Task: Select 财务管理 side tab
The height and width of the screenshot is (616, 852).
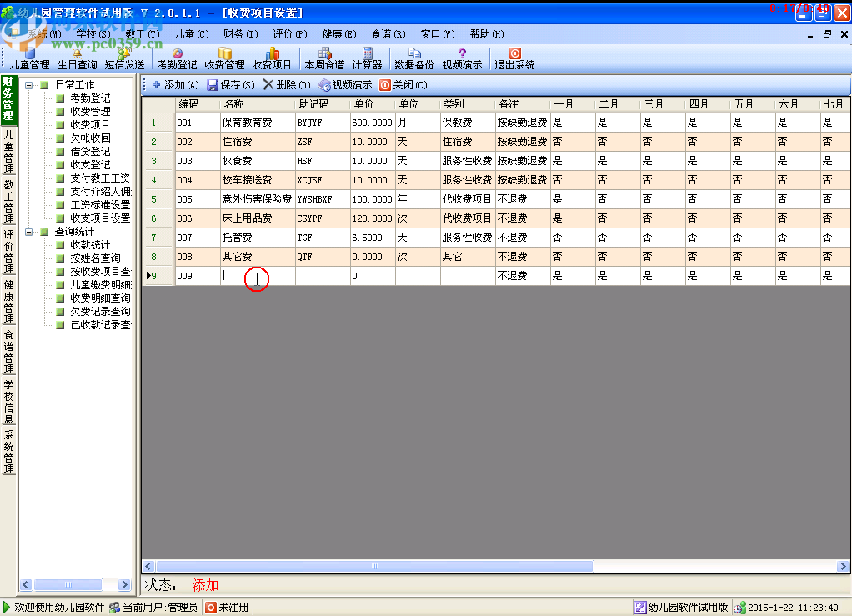Action: pos(8,99)
